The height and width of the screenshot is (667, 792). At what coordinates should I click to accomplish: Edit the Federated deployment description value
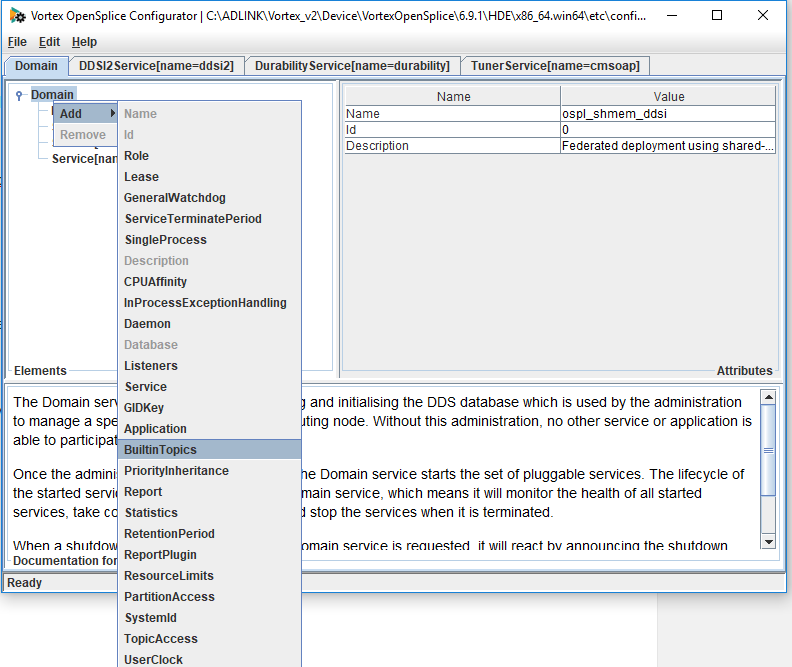[668, 146]
